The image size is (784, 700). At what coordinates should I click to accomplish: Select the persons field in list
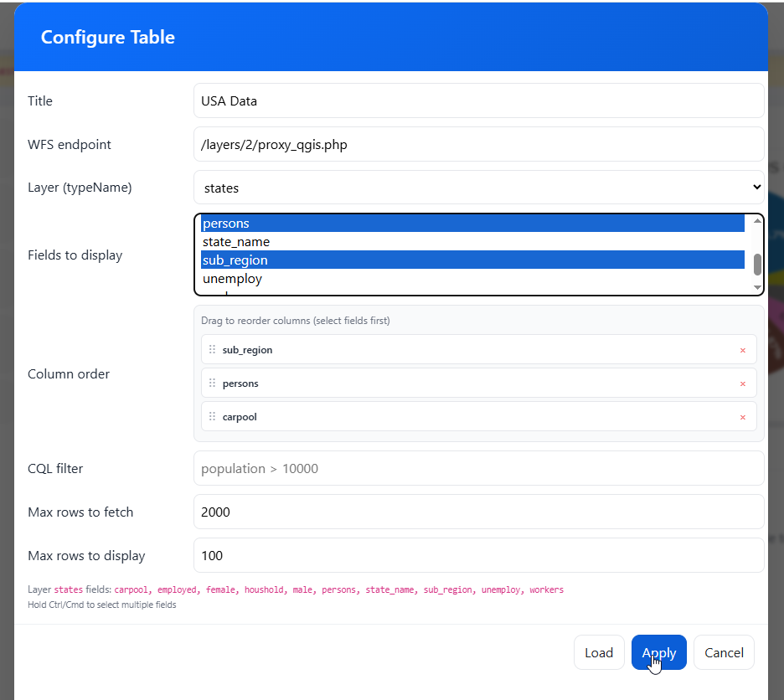pyautogui.click(x=472, y=224)
